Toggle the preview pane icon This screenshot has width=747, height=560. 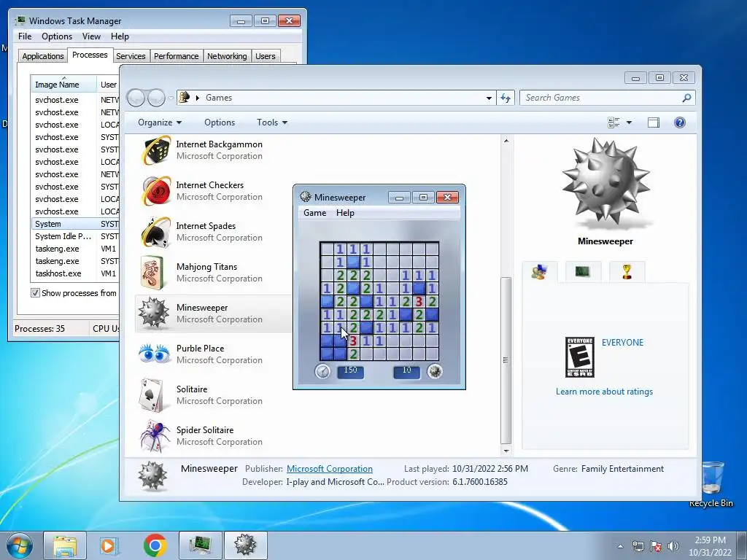pyautogui.click(x=654, y=122)
